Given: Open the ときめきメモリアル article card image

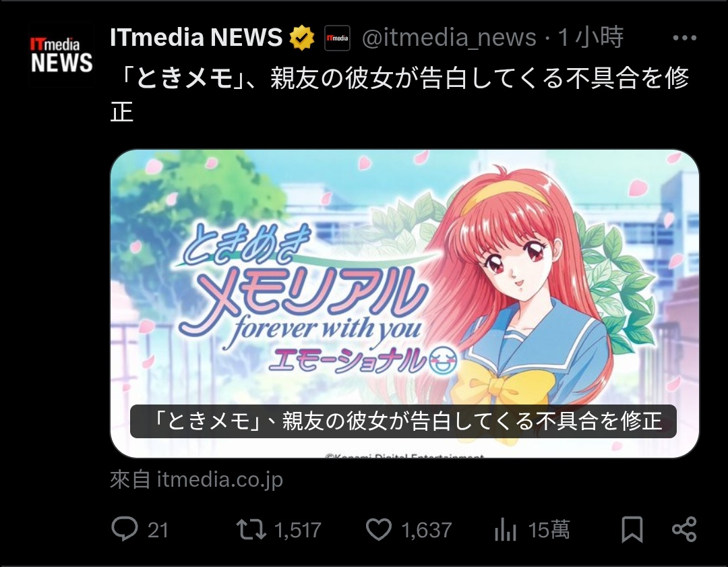Looking at the screenshot, I should coord(404,303).
